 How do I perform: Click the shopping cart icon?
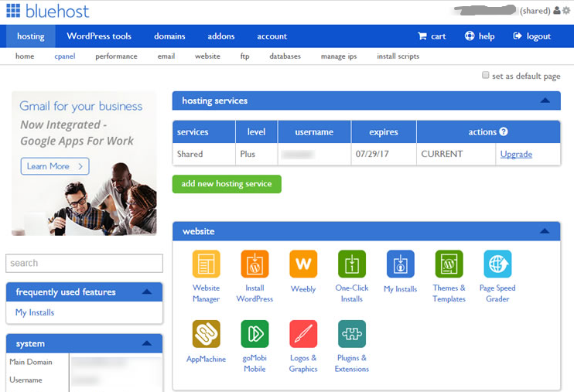pyautogui.click(x=422, y=36)
